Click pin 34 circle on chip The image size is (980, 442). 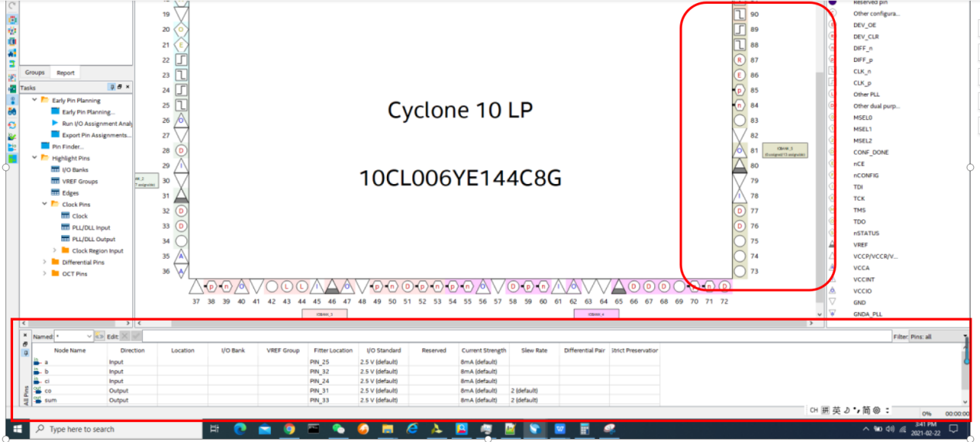click(181, 241)
